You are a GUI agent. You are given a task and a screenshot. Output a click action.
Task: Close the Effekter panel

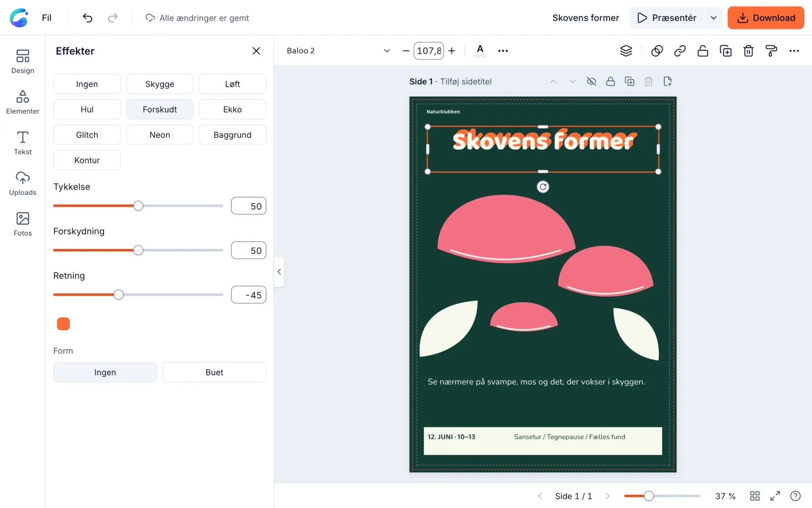256,51
